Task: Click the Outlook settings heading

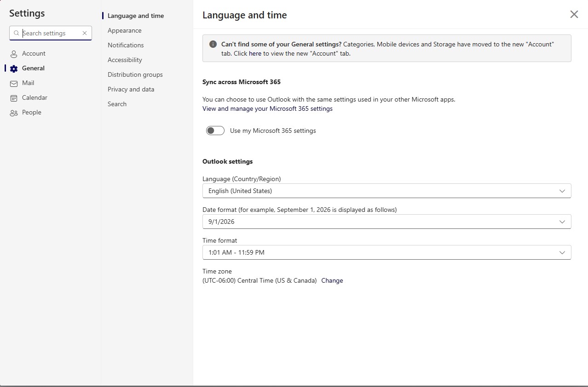Action: [227, 161]
